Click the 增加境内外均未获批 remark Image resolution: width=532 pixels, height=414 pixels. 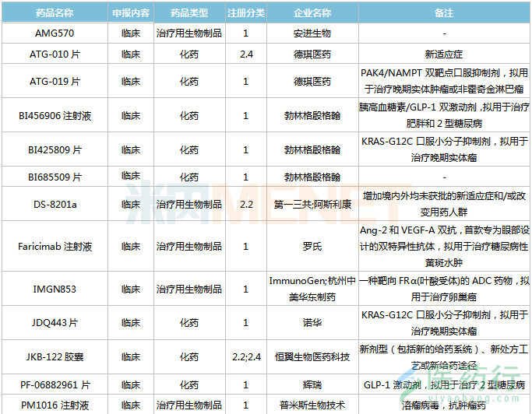coord(444,204)
